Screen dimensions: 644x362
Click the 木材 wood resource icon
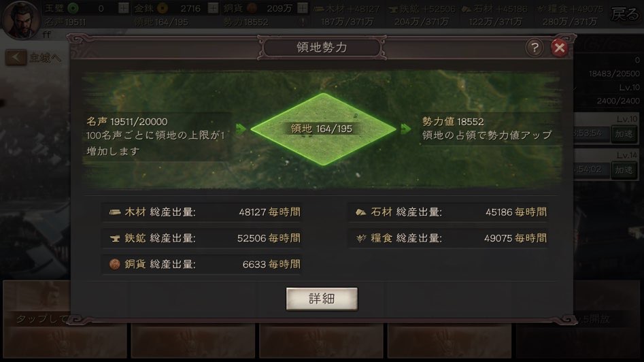click(115, 212)
